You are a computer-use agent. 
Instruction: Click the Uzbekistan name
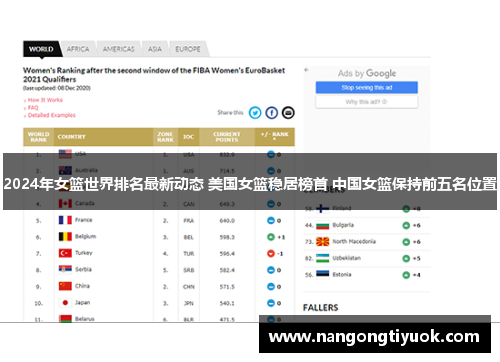click(x=347, y=258)
